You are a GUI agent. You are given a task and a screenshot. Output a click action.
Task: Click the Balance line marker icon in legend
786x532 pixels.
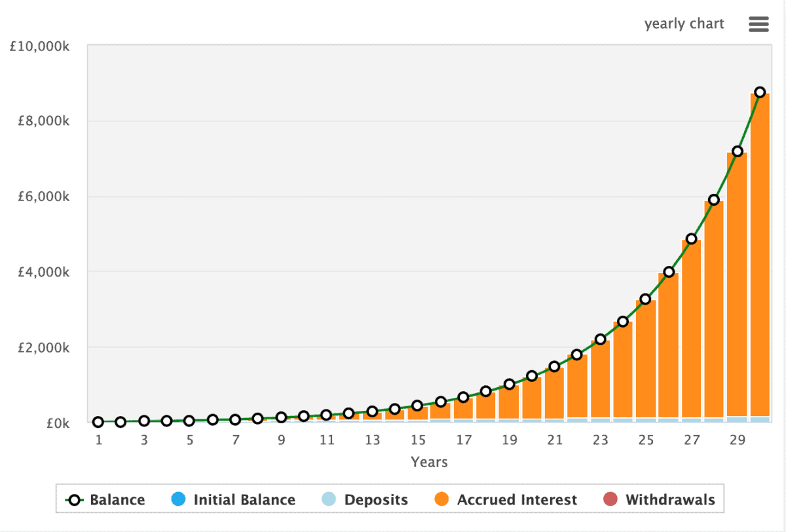75,500
